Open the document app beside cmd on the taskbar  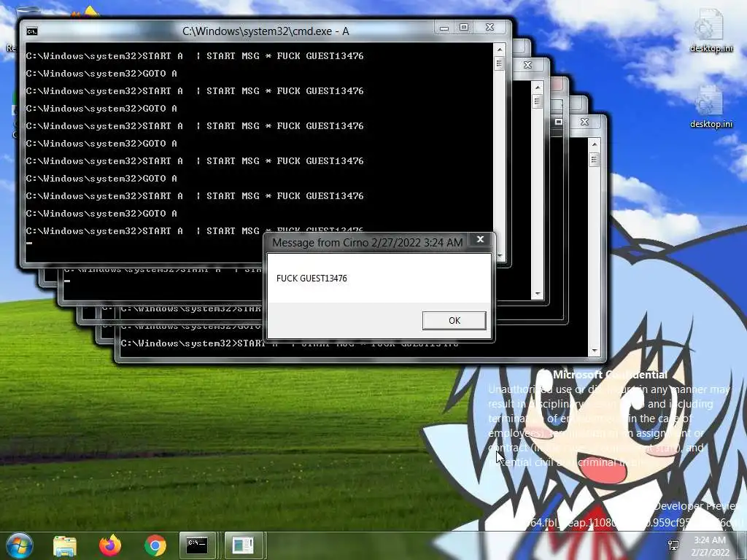click(x=243, y=545)
